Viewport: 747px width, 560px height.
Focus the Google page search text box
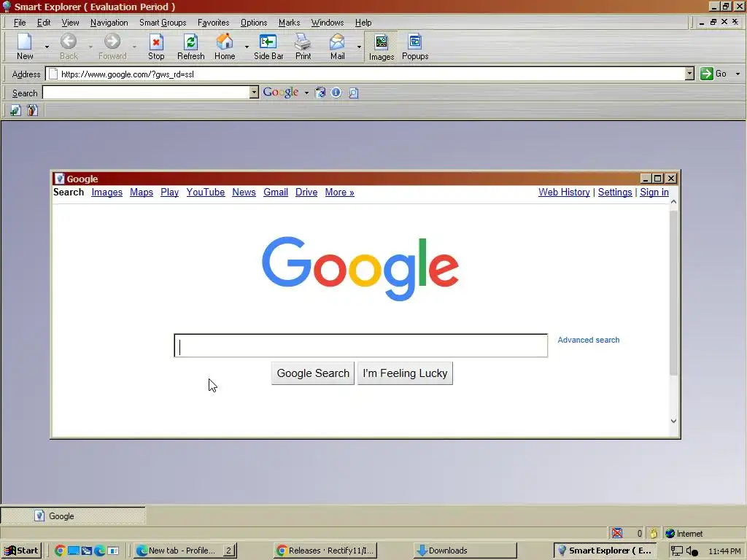tap(360, 346)
